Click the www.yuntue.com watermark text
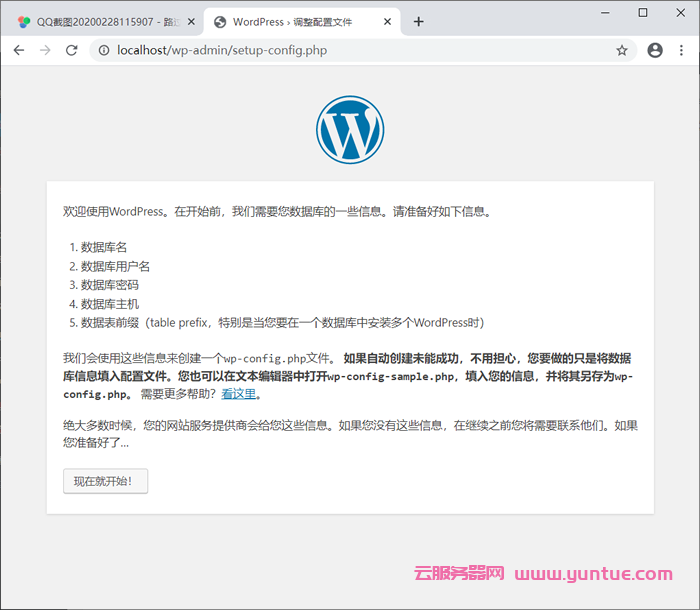This screenshot has width=700, height=610. [594, 574]
